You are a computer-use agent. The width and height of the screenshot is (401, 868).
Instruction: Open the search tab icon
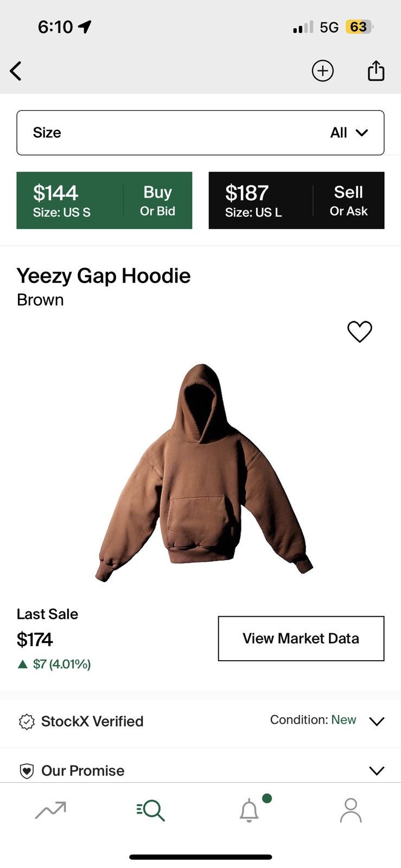click(151, 810)
